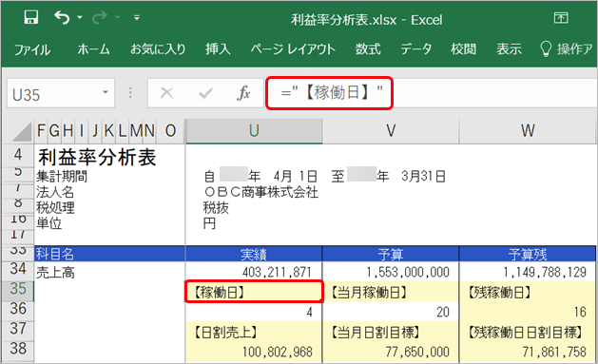The image size is (598, 364).
Task: Click the cell with 1,149,788,129
Action: (528, 272)
